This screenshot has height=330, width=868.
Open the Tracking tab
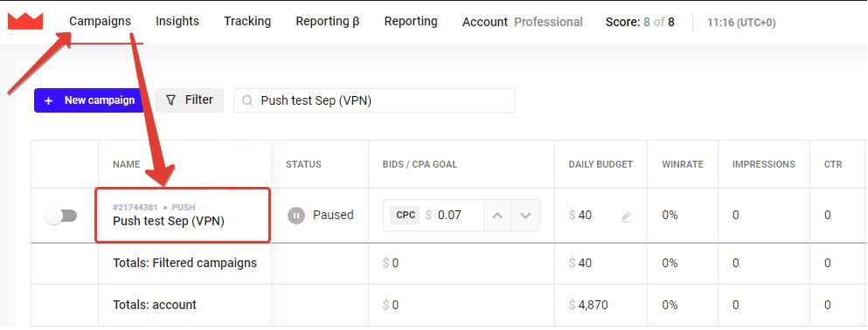247,22
